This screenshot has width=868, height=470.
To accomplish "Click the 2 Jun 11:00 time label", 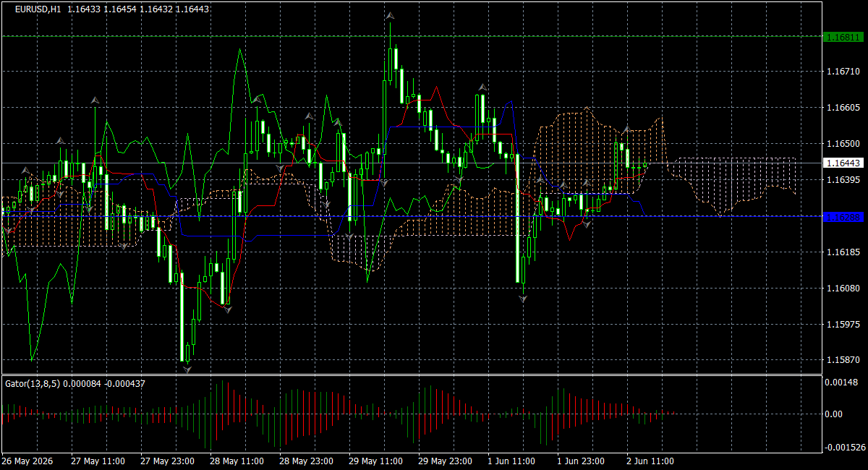I will (650, 461).
